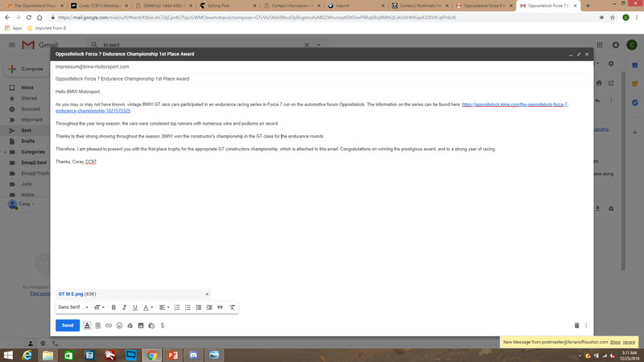Image resolution: width=644 pixels, height=362 pixels.
Task: Reload the Gmail page
Action: [x=29, y=18]
